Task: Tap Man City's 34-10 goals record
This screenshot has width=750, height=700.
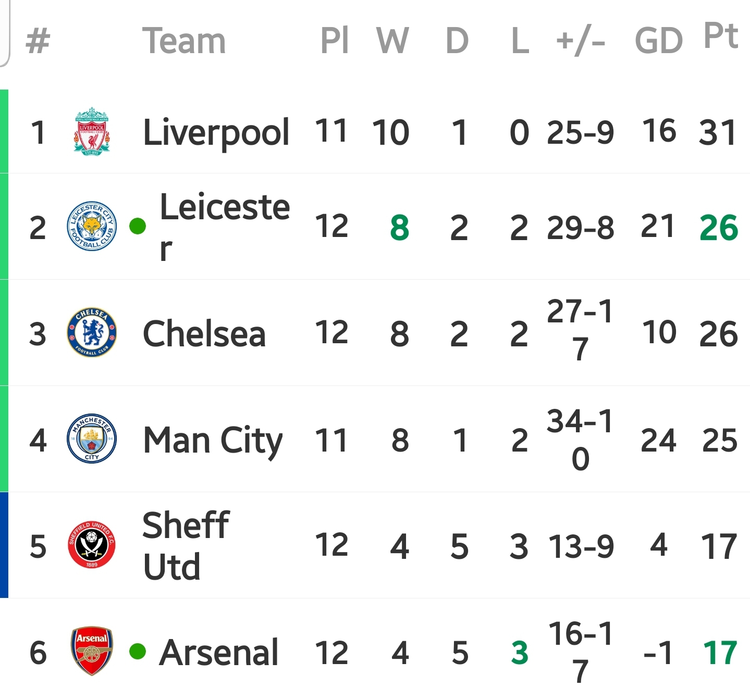Action: tap(580, 440)
